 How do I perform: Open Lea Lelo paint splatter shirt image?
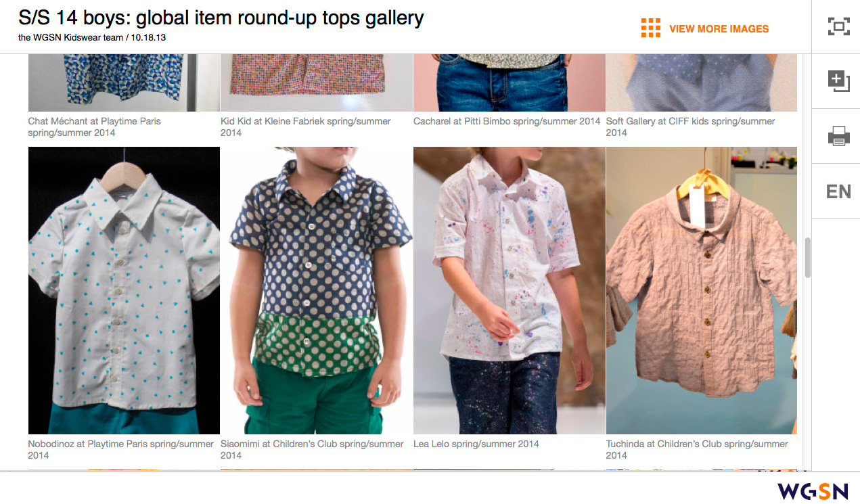pyautogui.click(x=510, y=290)
